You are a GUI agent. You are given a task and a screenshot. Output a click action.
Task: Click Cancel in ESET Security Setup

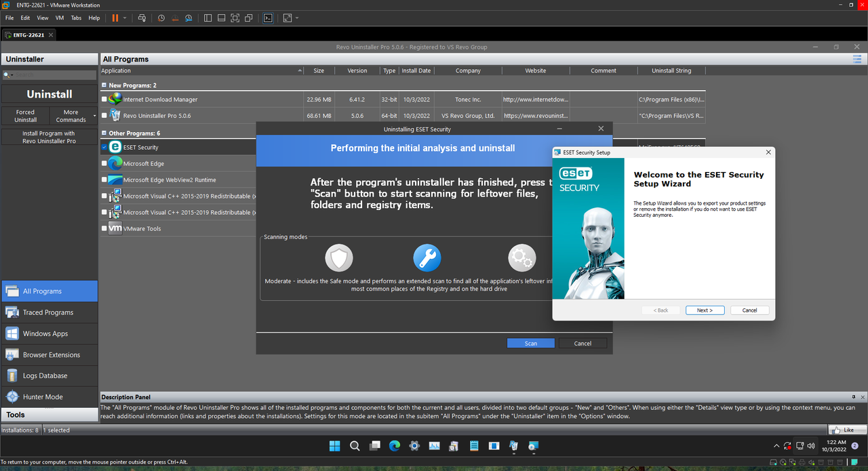pos(750,310)
